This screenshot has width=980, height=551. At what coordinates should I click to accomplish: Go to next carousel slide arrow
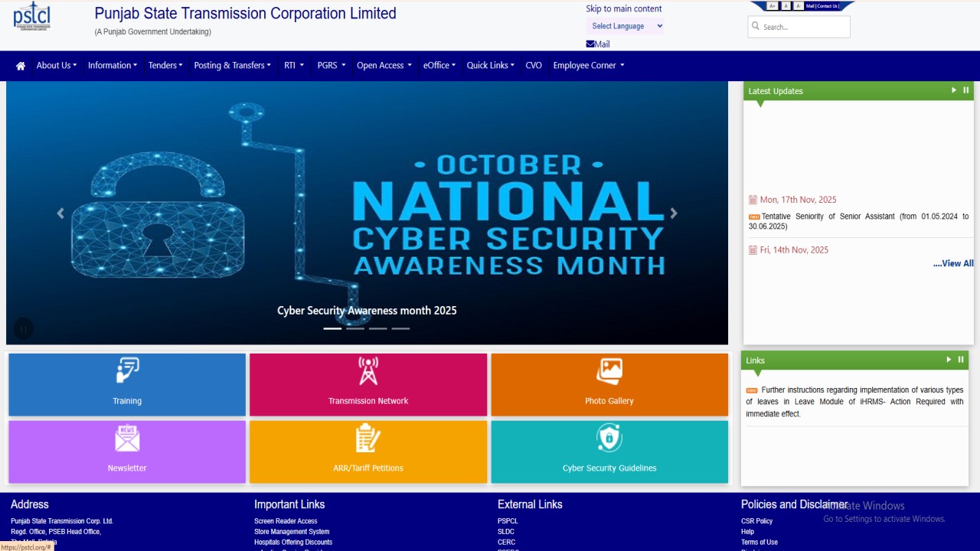tap(674, 214)
